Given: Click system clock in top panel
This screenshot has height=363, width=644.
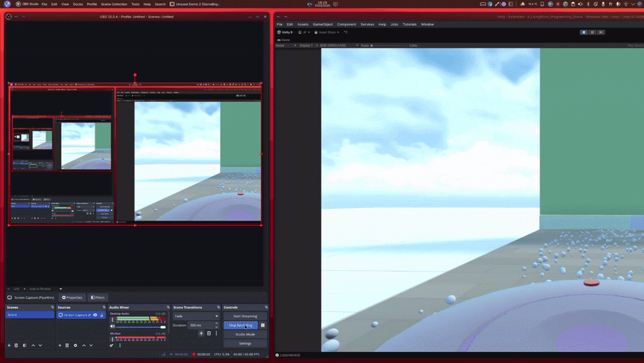Looking at the screenshot, I should point(323,4).
